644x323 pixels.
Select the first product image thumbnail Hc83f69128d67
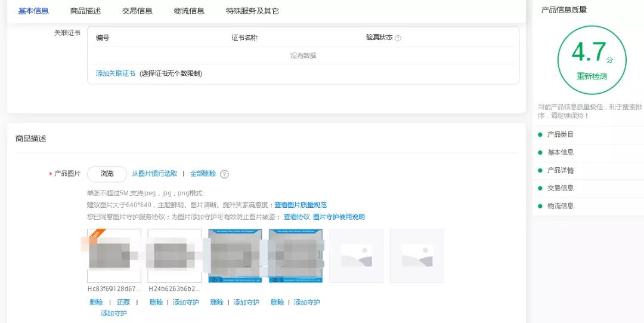click(x=114, y=256)
